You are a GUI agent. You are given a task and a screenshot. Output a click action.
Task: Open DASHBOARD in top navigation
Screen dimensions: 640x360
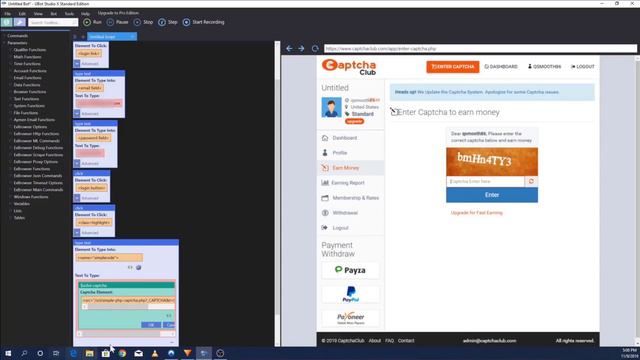click(x=501, y=67)
